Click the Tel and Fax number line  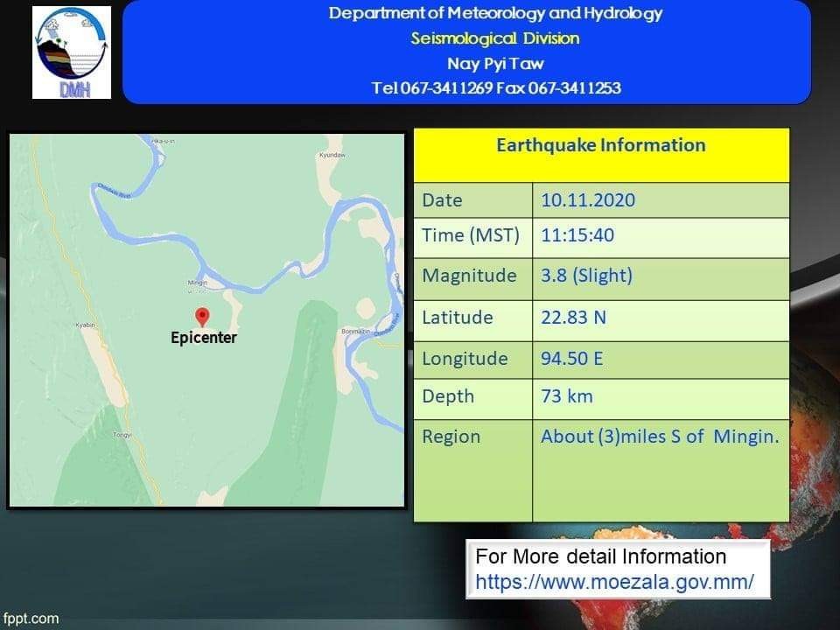click(x=496, y=87)
